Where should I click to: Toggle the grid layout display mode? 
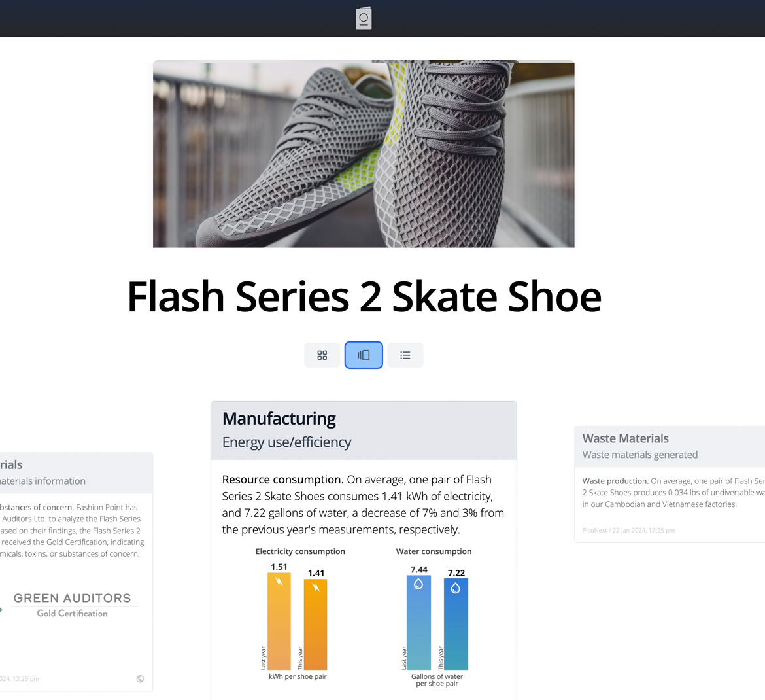click(x=322, y=355)
